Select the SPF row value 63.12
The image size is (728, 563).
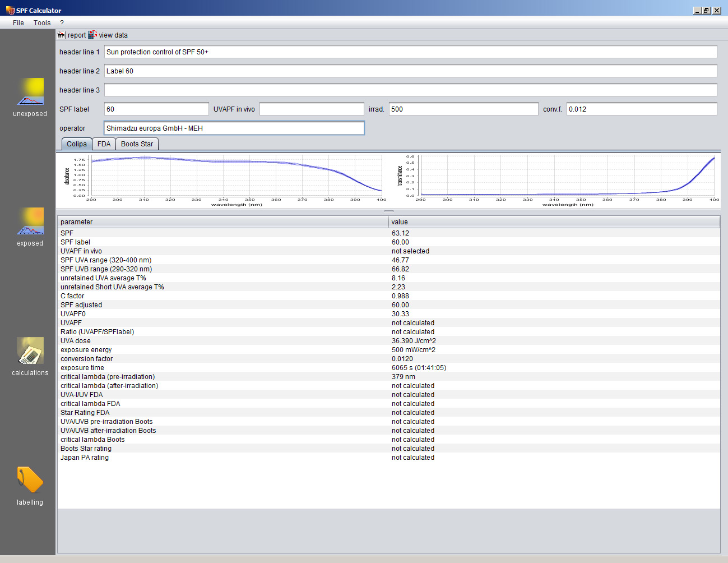400,233
